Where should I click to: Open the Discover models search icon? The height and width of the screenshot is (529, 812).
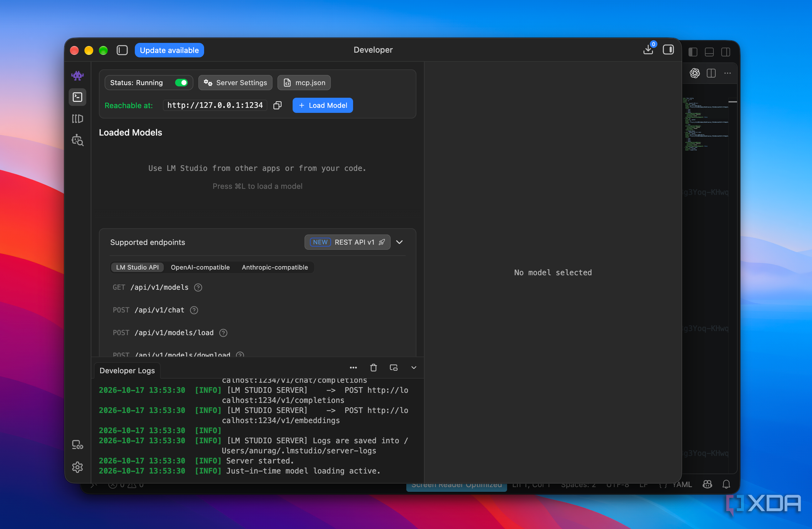[77, 140]
